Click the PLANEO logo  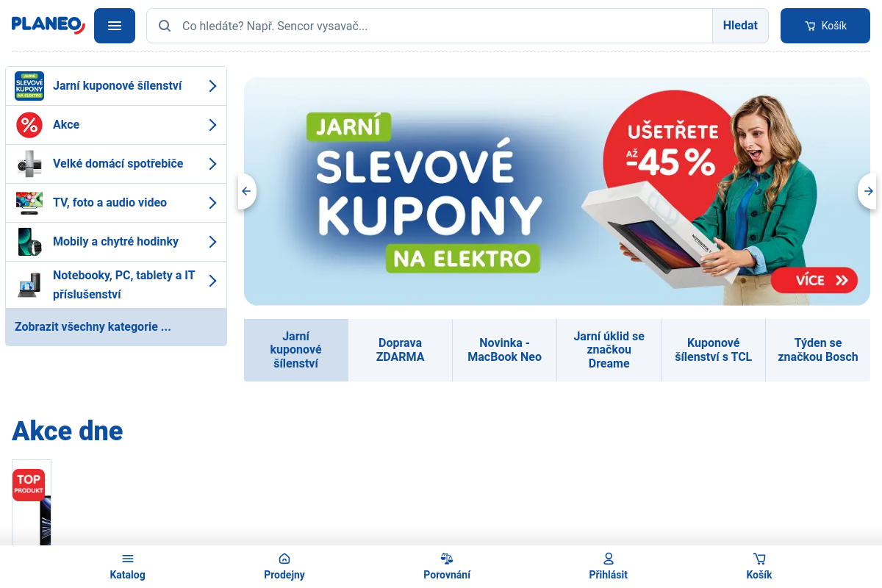pos(49,25)
